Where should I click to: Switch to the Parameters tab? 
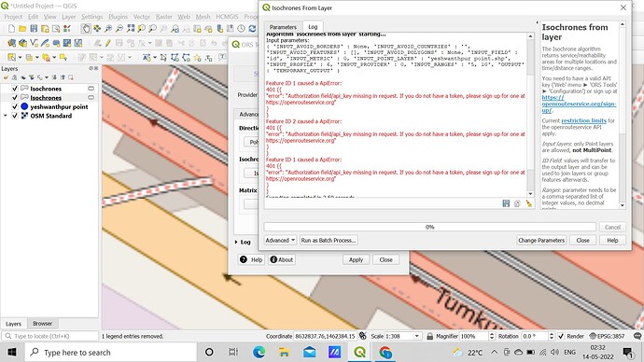coord(283,27)
